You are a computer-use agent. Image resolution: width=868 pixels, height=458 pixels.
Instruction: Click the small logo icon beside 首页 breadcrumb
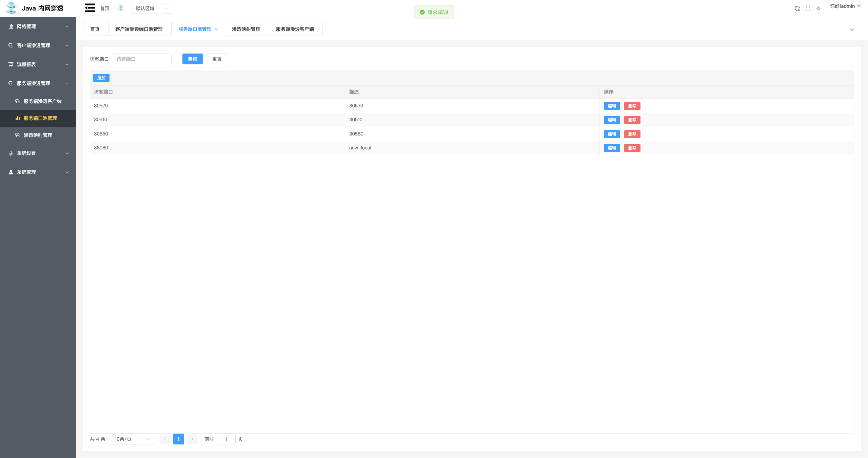(121, 8)
